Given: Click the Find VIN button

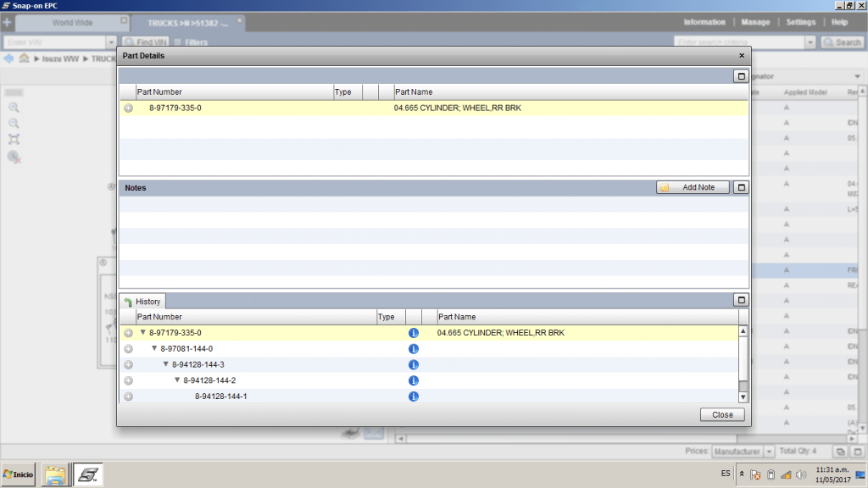Looking at the screenshot, I should point(146,42).
